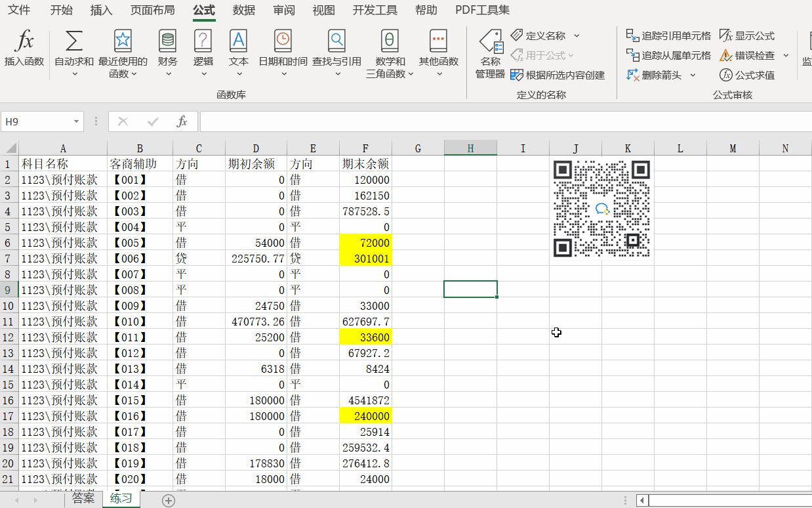
Task: Open the 答案 sheet tab
Action: (83, 498)
